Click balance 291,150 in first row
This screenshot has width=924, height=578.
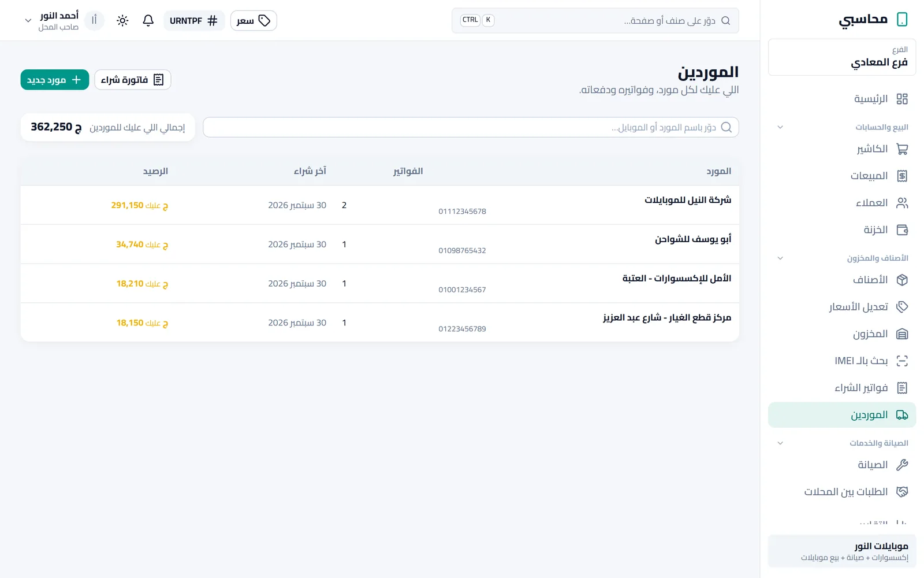coord(139,205)
